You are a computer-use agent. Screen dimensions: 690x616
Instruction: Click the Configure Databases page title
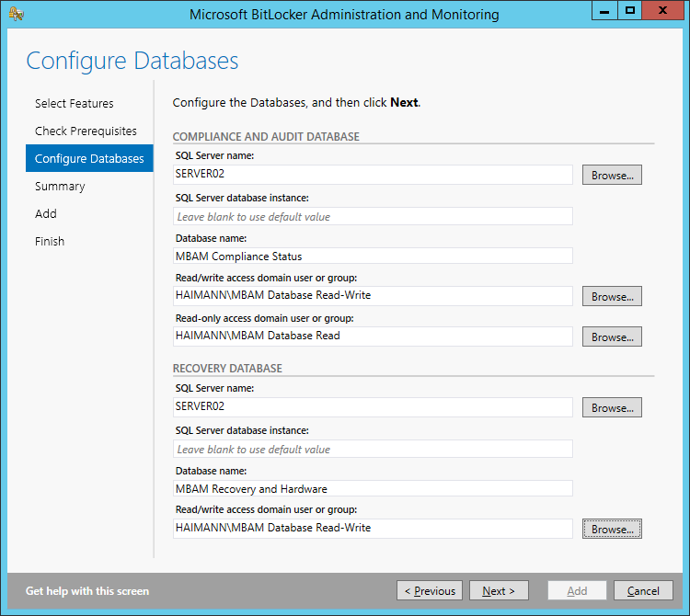click(132, 61)
